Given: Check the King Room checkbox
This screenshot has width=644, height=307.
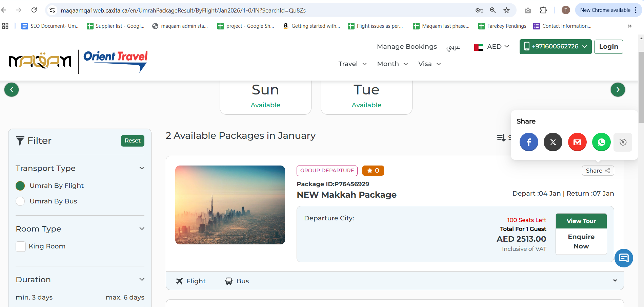Looking at the screenshot, I should click(21, 246).
